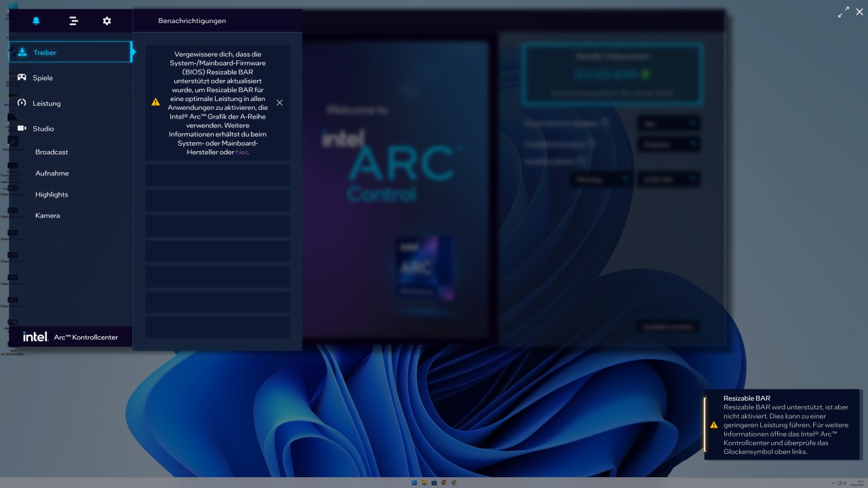Open the Resizable BAR toast notification
This screenshot has width=868, height=488.
pos(783,425)
